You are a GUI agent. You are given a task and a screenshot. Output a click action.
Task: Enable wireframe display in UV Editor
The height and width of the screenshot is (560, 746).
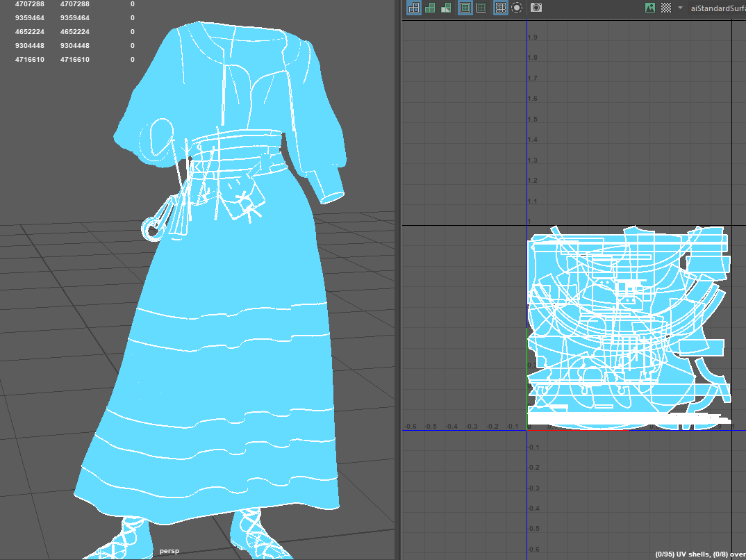pos(414,8)
